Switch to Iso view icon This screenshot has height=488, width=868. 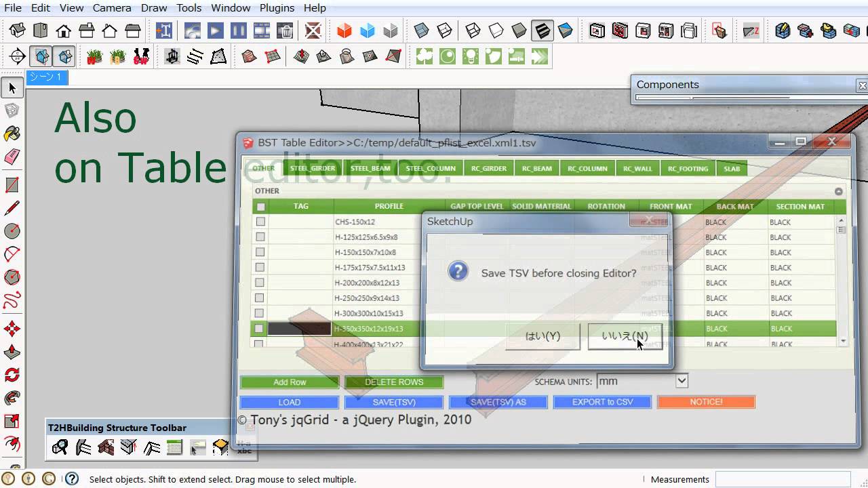tap(17, 30)
